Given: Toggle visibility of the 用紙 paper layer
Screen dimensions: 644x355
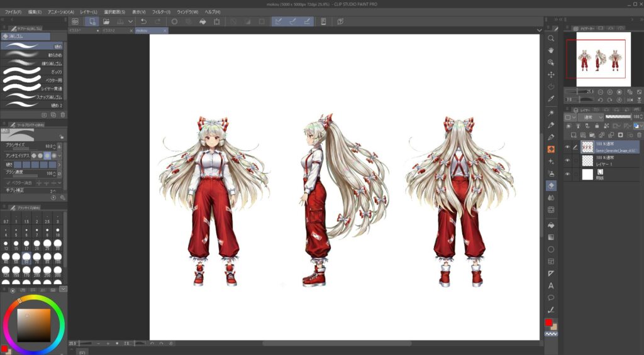Looking at the screenshot, I should pos(568,175).
